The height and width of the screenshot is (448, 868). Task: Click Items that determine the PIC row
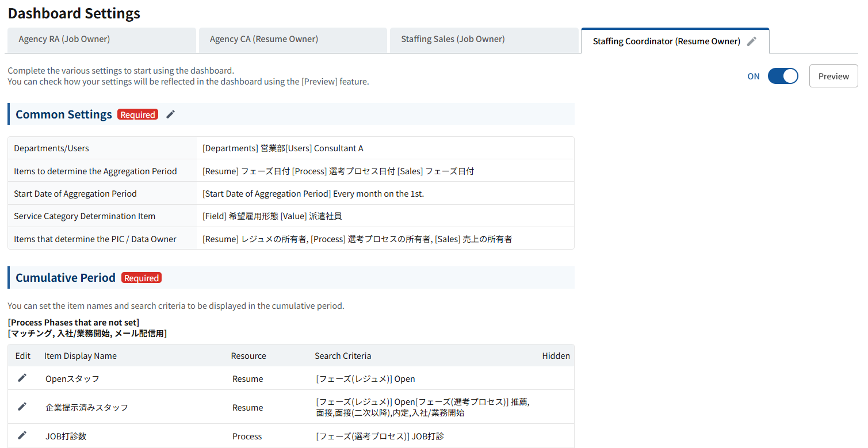click(290, 239)
